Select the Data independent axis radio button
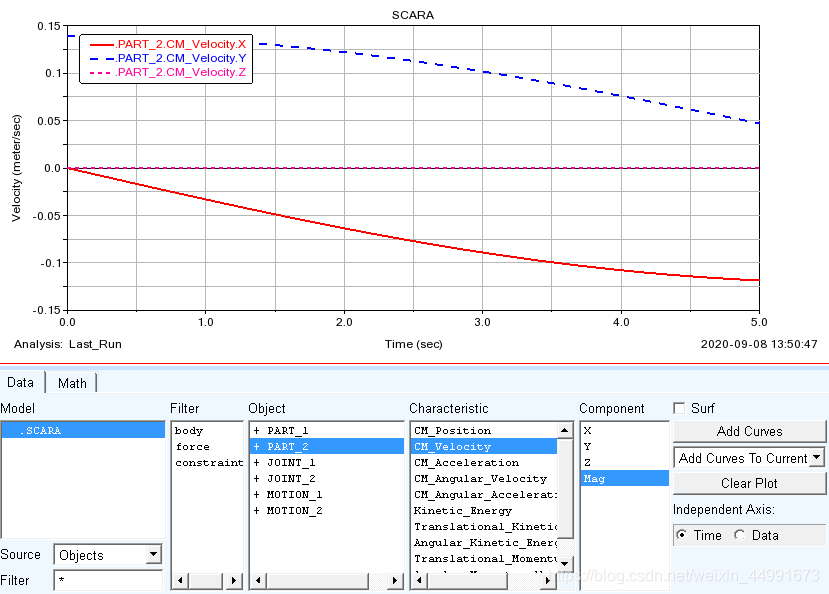The height and width of the screenshot is (594, 829). pos(739,535)
